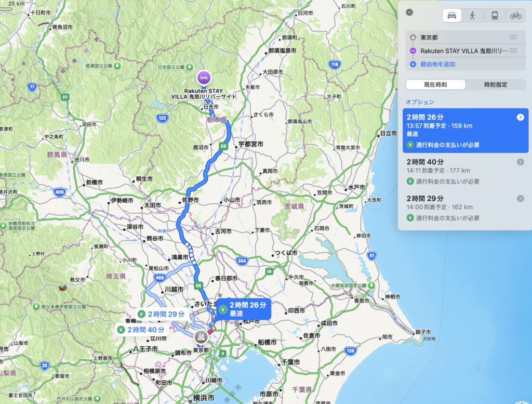
Task: Click the Rakuten STAY VILLA hotel pin
Action: [x=204, y=78]
